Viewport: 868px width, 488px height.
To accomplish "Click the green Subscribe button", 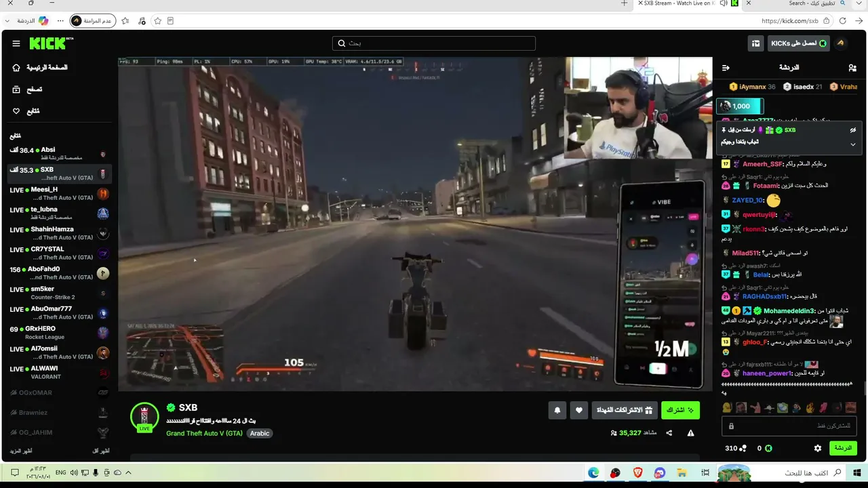I will (680, 410).
